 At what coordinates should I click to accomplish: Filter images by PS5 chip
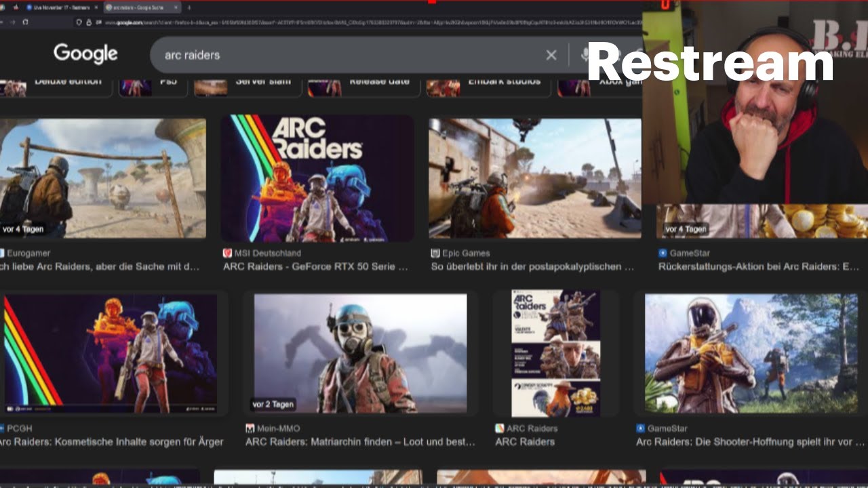tap(153, 87)
